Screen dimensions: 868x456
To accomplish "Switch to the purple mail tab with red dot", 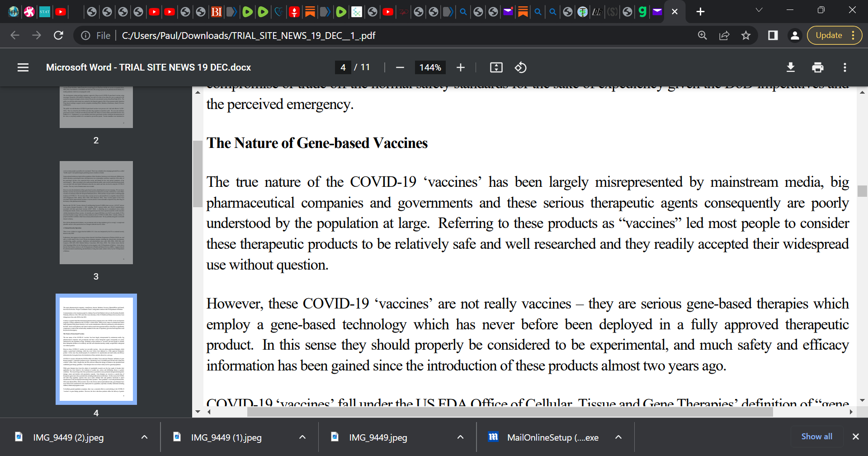I will pyautogui.click(x=508, y=12).
